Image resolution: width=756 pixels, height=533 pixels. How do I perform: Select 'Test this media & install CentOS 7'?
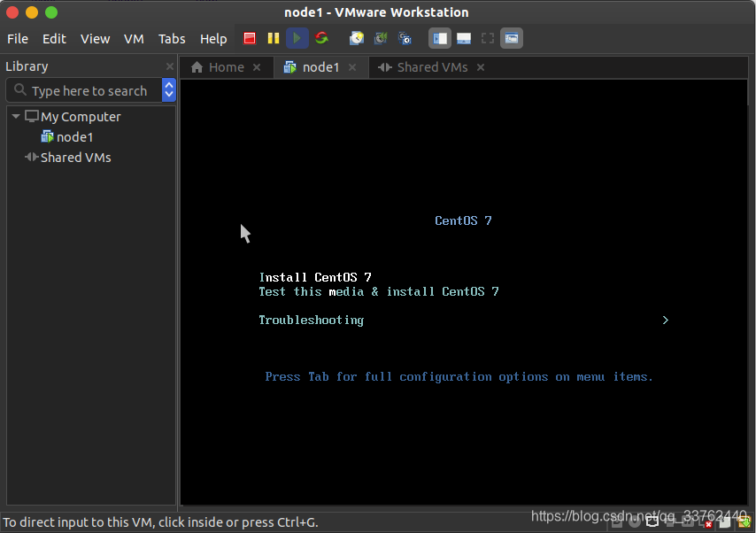point(379,292)
